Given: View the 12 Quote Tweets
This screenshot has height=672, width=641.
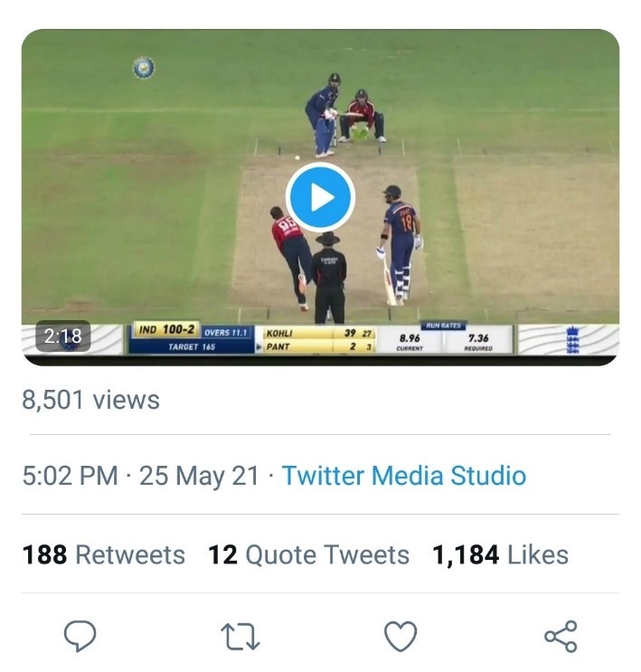Looking at the screenshot, I should (308, 554).
